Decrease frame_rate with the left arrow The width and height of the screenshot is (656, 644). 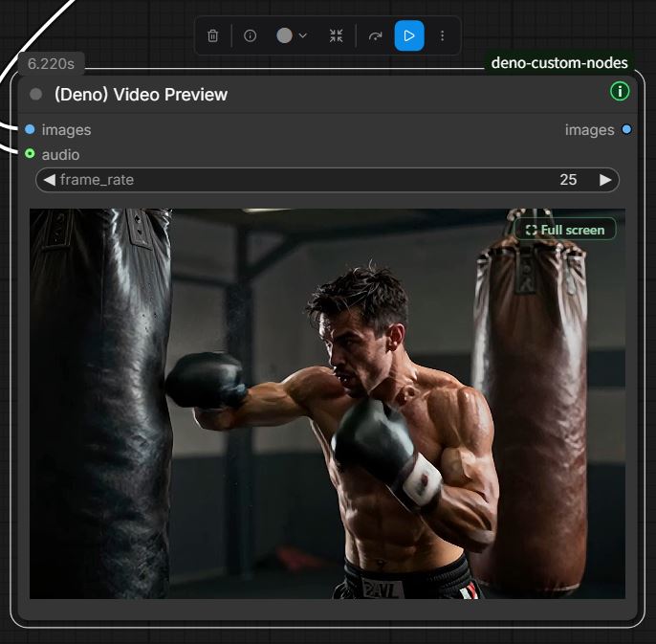(x=50, y=180)
